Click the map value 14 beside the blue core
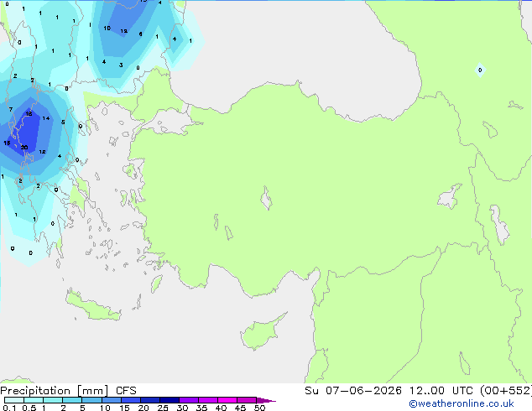The height and width of the screenshot is (411, 532). tap(46, 118)
